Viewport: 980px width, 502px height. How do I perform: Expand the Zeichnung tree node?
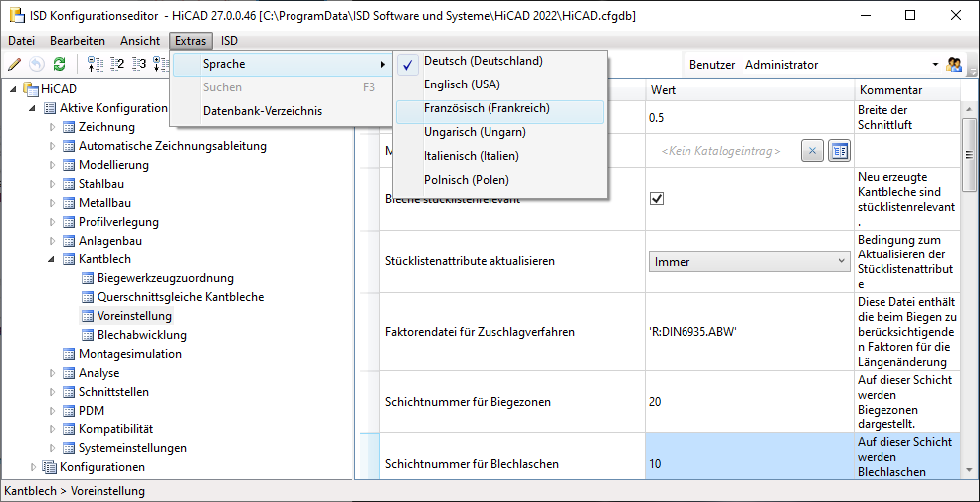(x=53, y=127)
